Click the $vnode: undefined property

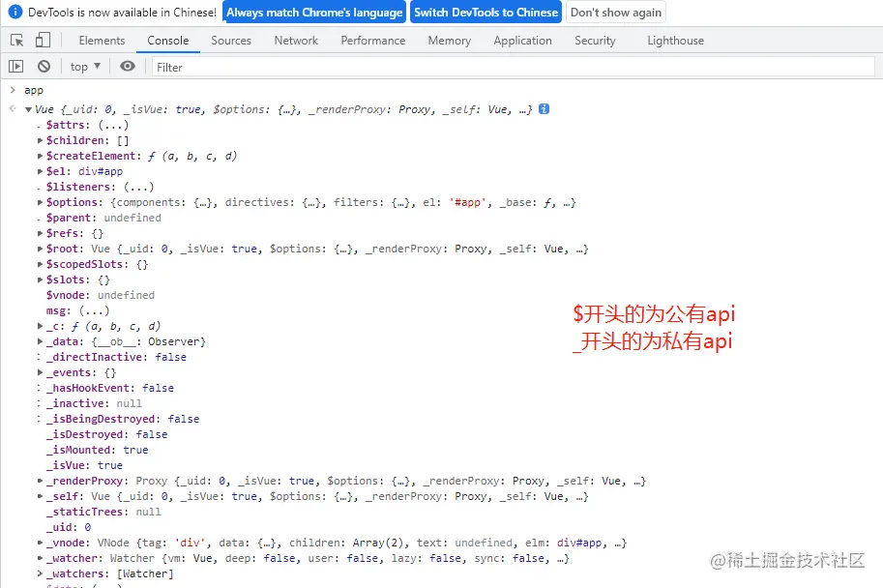coord(101,295)
